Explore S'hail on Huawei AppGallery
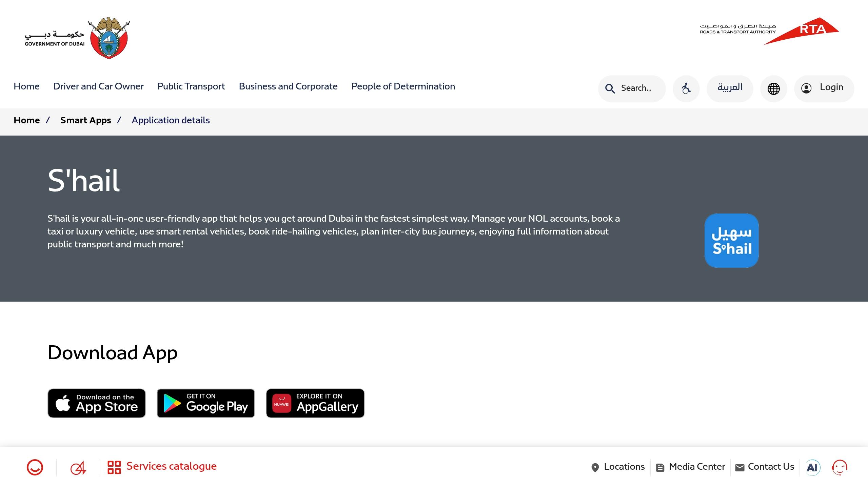The width and height of the screenshot is (868, 488). point(315,403)
